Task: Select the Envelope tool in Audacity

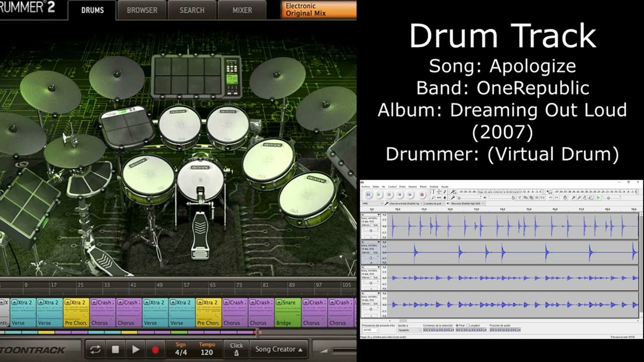Action: point(439,192)
